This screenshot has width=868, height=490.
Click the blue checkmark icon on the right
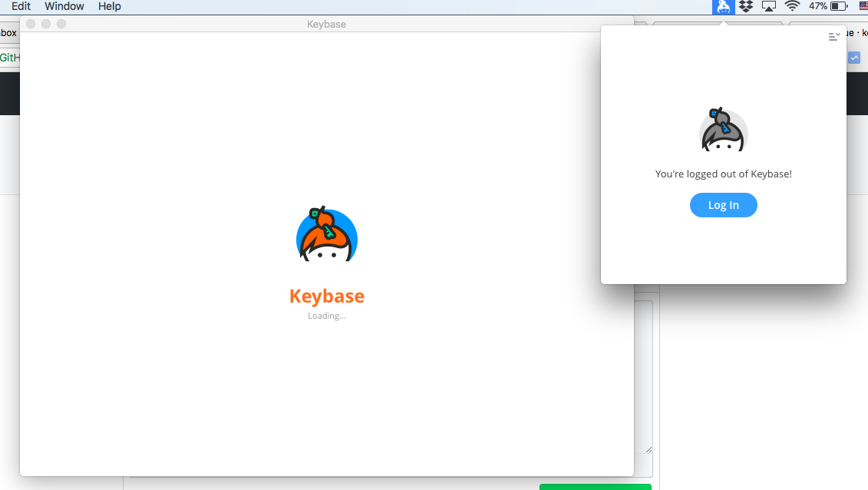(x=853, y=57)
